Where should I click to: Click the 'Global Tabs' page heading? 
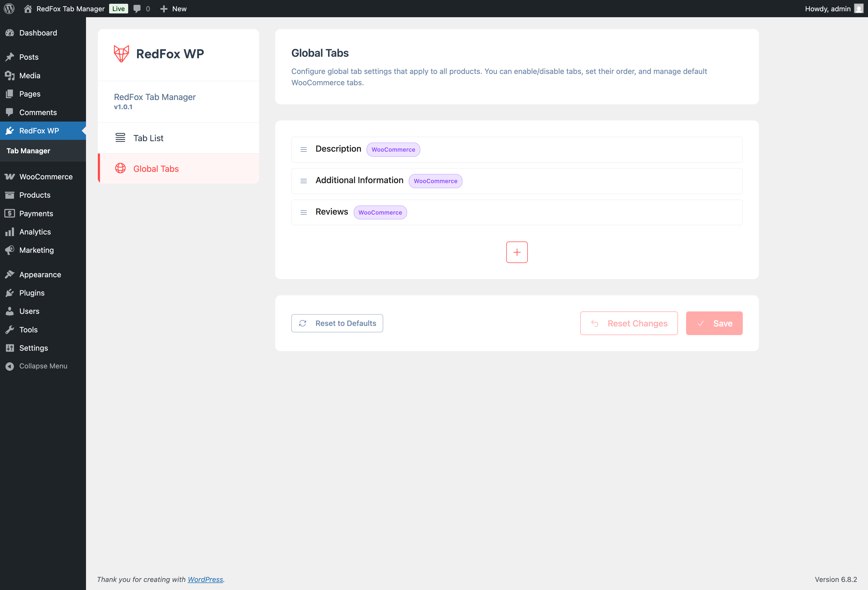[320, 53]
